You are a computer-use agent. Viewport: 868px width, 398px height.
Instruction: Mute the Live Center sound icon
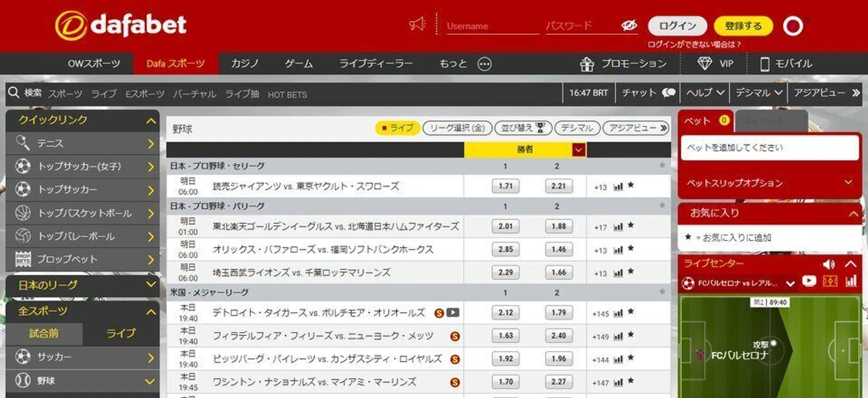pyautogui.click(x=829, y=264)
